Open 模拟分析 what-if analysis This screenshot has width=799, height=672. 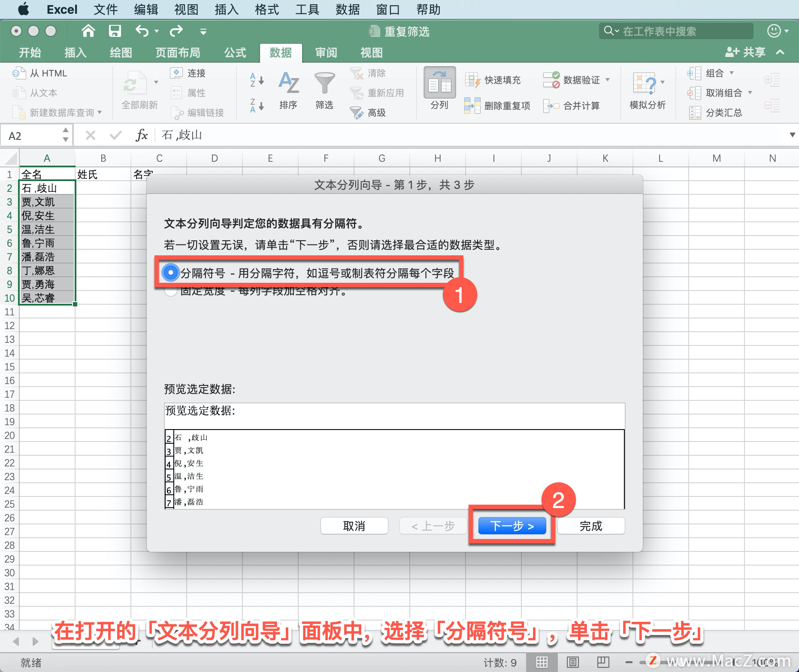pos(648,91)
